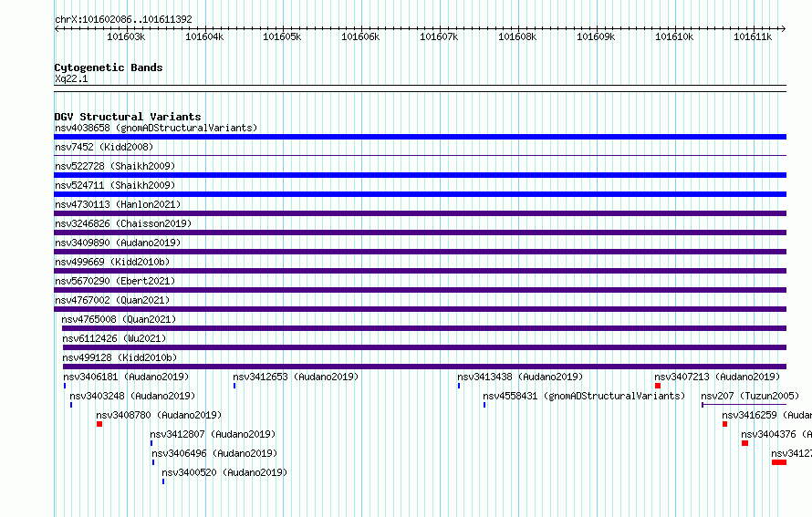Open the nsv3416259 variant label
812x517 pixels.
pyautogui.click(x=767, y=415)
